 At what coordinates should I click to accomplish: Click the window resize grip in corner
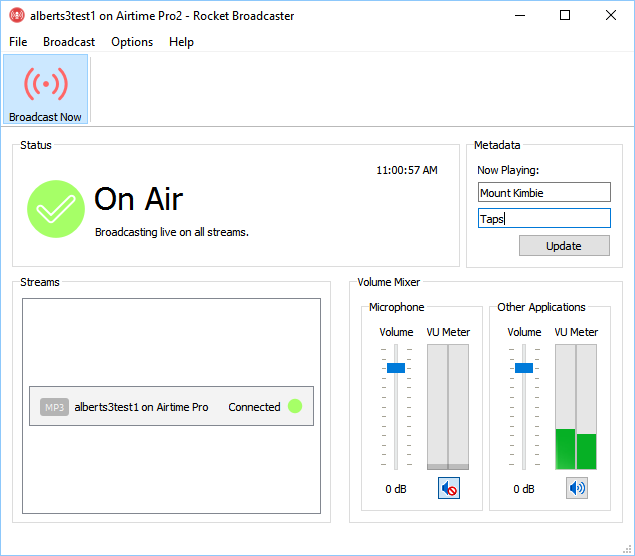pyautogui.click(x=628, y=549)
